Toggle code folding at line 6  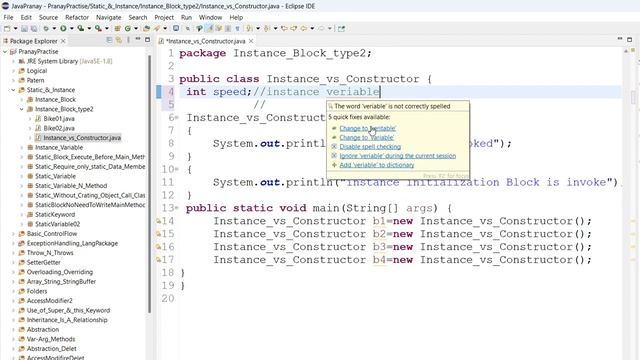[x=177, y=118]
